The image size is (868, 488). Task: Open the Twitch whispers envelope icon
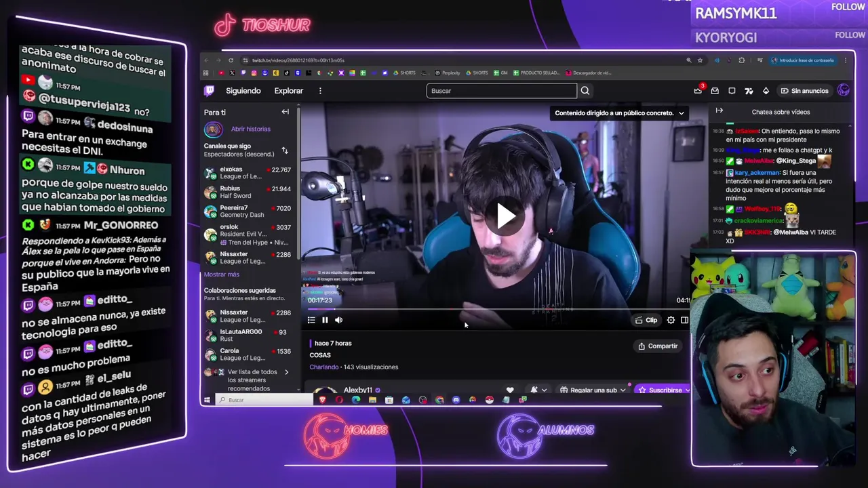[x=715, y=91]
